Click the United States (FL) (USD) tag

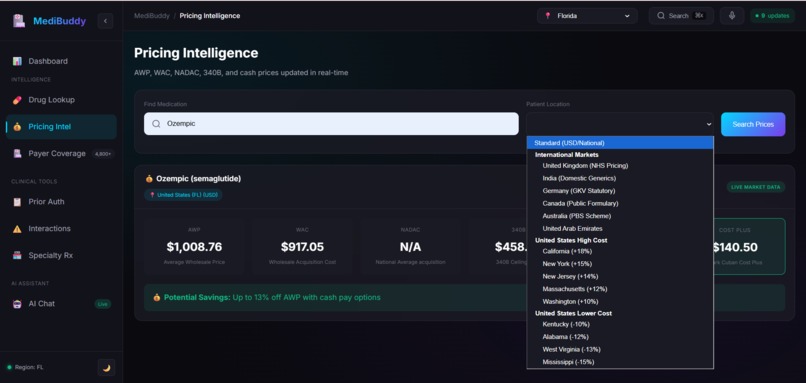pos(184,195)
